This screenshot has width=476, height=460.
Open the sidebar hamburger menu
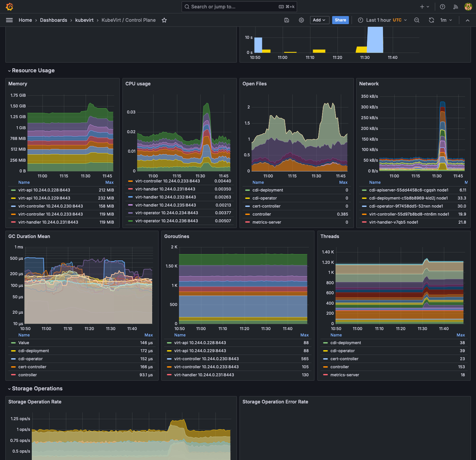[9, 20]
